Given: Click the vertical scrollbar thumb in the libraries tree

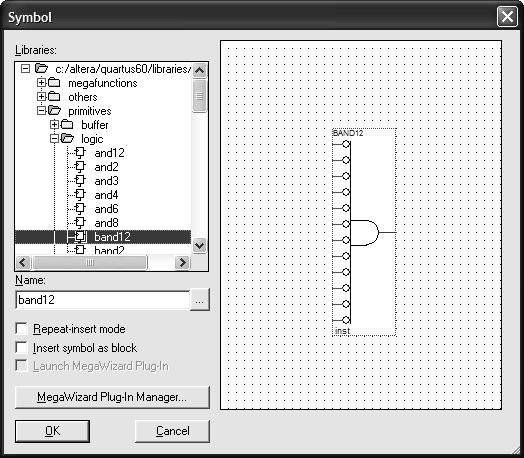Looking at the screenshot, I should (x=200, y=96).
